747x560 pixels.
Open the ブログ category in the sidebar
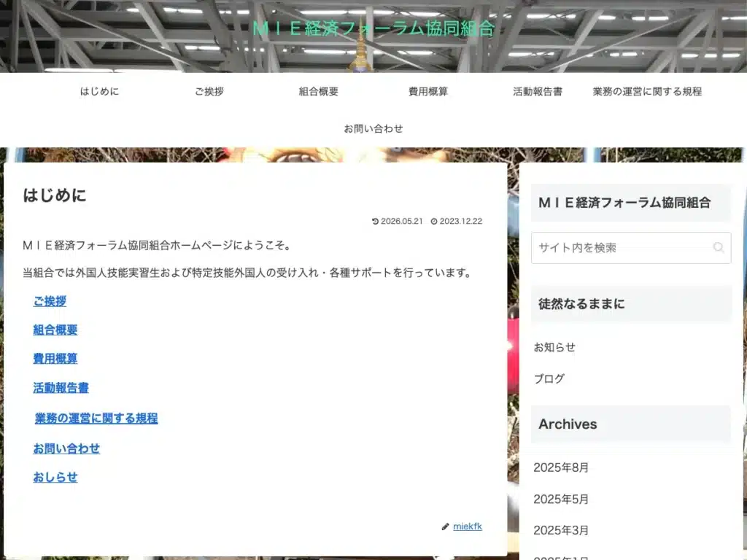(549, 379)
